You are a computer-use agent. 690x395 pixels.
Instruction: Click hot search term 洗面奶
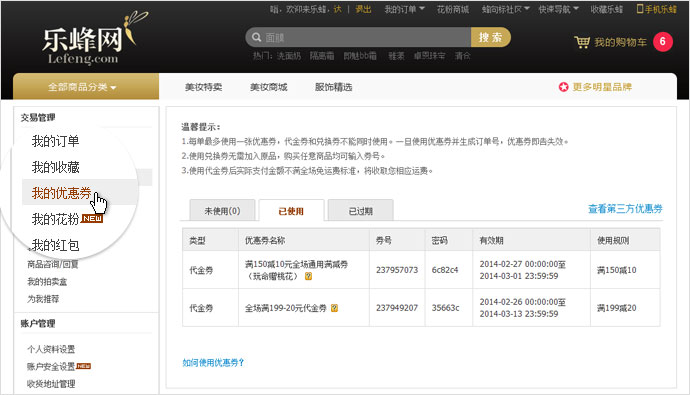(289, 56)
